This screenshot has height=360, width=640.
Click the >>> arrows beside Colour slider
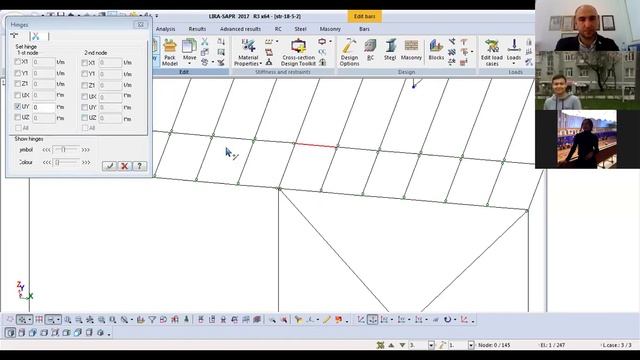tap(86, 162)
